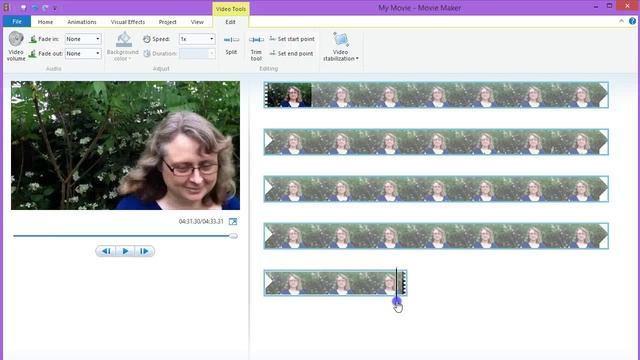Click the Speed stopwatch icon
Image resolution: width=640 pixels, height=360 pixels.
[x=147, y=39]
